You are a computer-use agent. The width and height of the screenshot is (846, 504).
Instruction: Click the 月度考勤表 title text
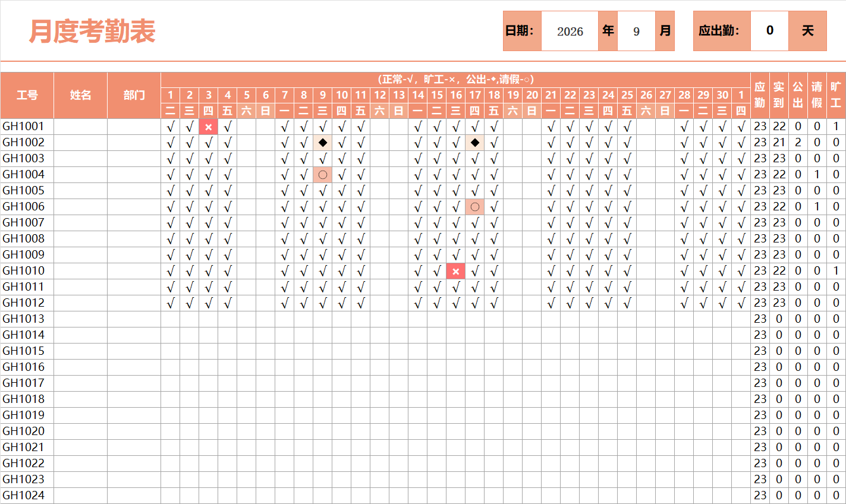92,31
